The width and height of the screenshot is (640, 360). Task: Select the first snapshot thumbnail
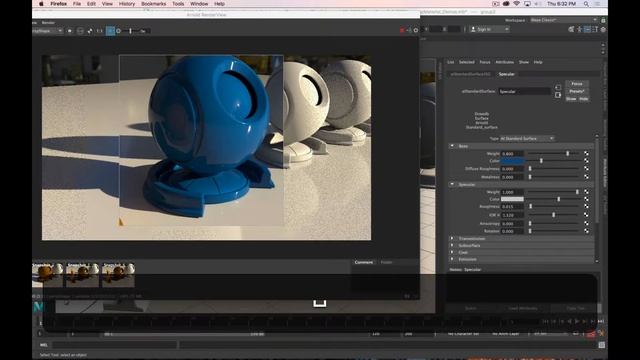[48, 275]
